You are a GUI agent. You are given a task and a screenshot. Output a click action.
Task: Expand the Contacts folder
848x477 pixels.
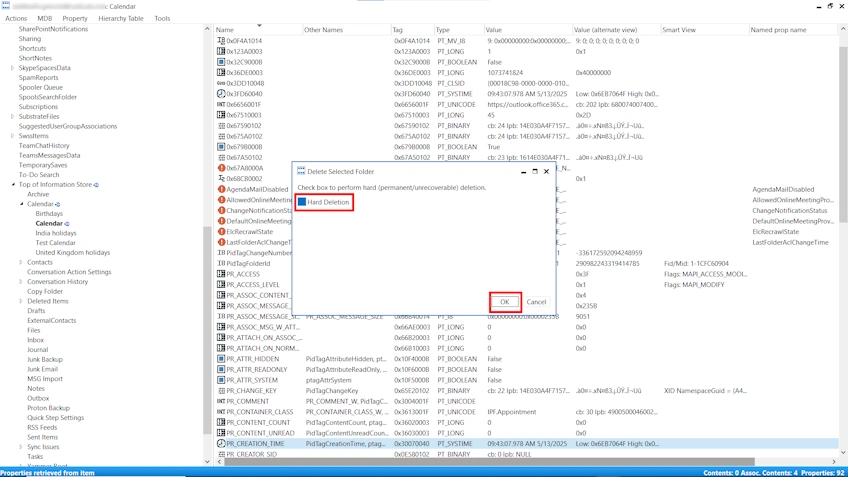click(21, 262)
